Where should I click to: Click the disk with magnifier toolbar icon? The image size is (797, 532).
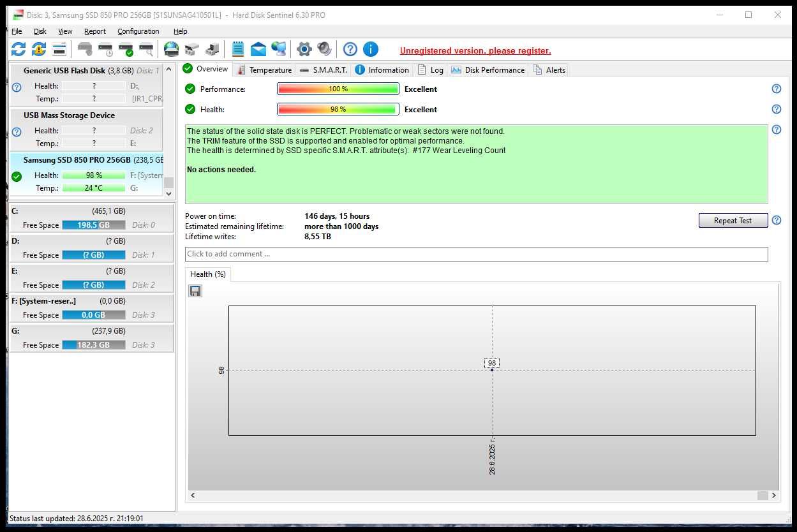tap(146, 49)
